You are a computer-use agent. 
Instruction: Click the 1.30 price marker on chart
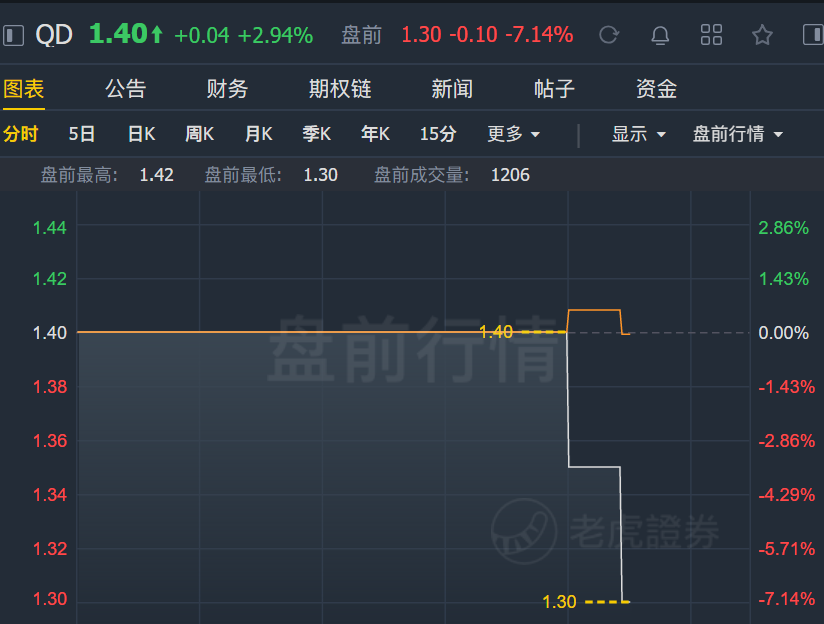[x=560, y=602]
